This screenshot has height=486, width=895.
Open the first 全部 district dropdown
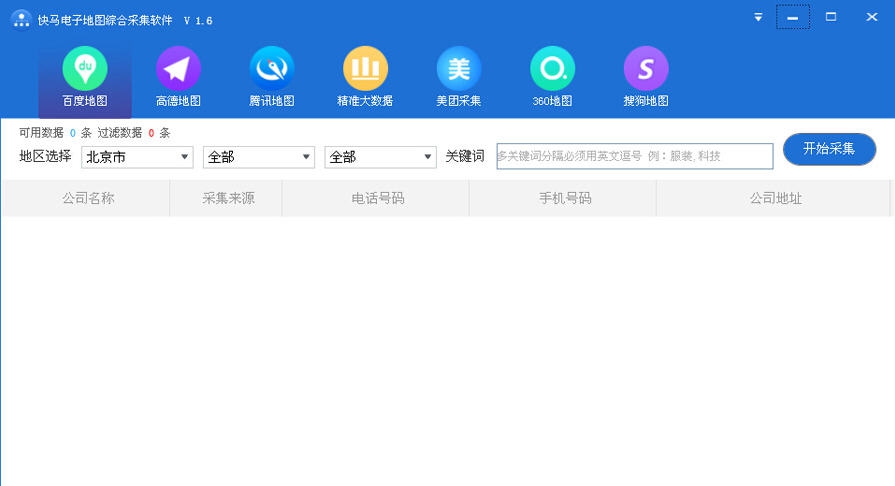click(x=259, y=157)
